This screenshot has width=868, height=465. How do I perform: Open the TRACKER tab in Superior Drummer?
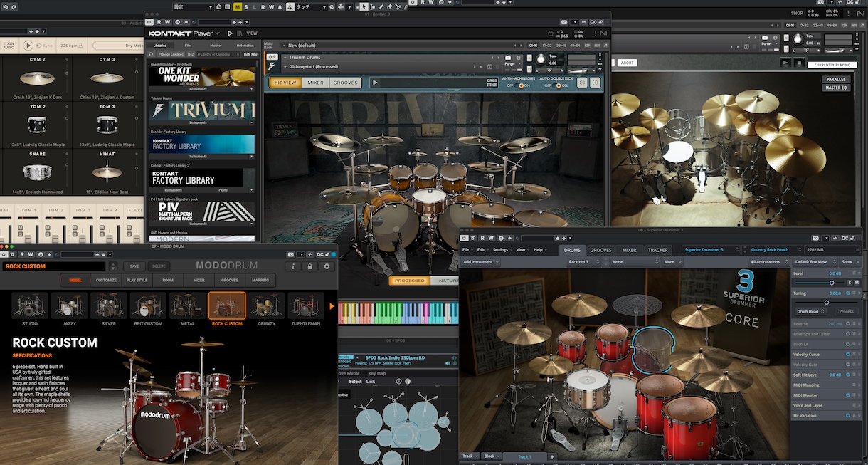[658, 250]
